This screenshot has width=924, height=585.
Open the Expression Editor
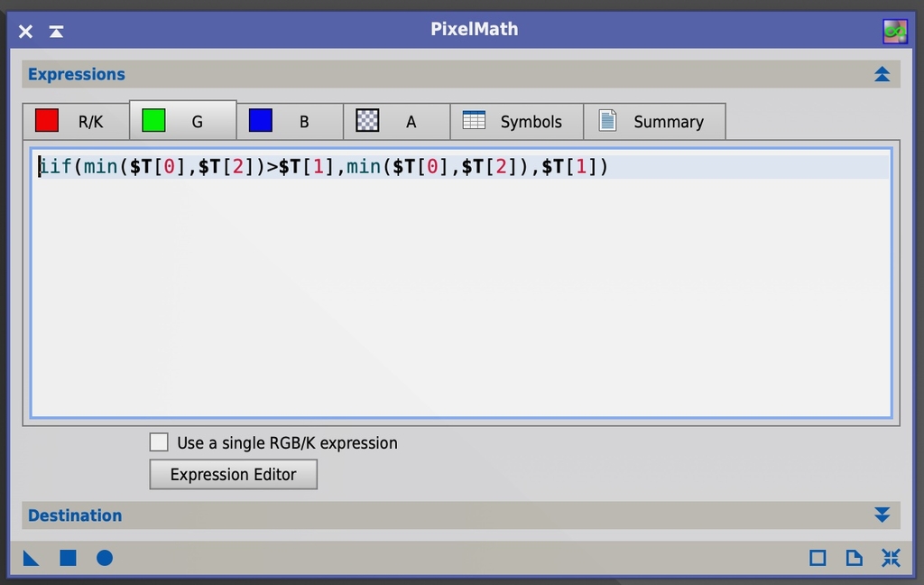pyautogui.click(x=234, y=474)
